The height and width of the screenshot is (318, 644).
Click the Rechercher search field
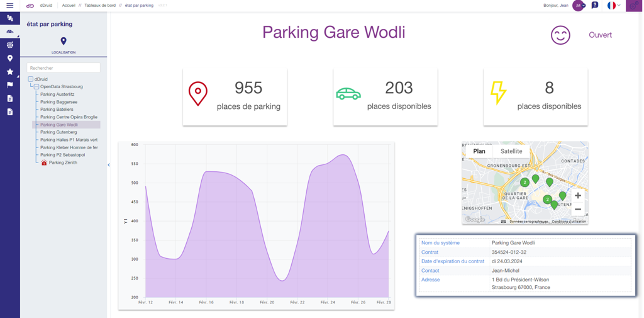(64, 68)
